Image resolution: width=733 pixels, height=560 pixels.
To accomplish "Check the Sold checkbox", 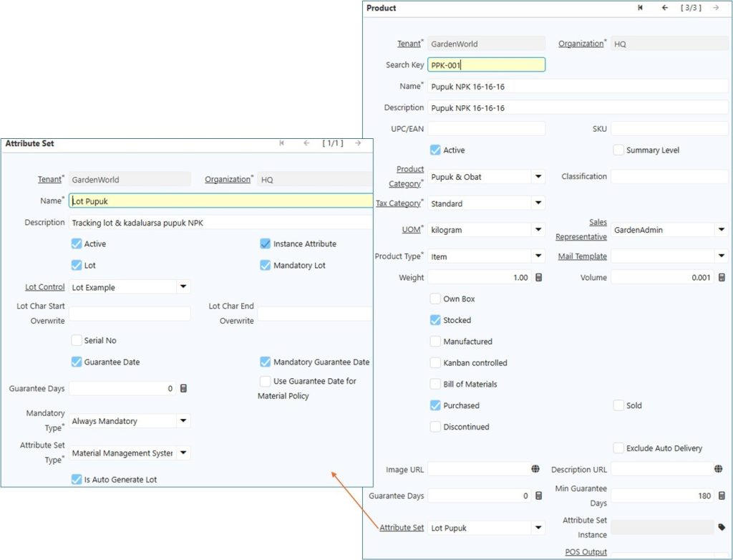I will coord(619,405).
